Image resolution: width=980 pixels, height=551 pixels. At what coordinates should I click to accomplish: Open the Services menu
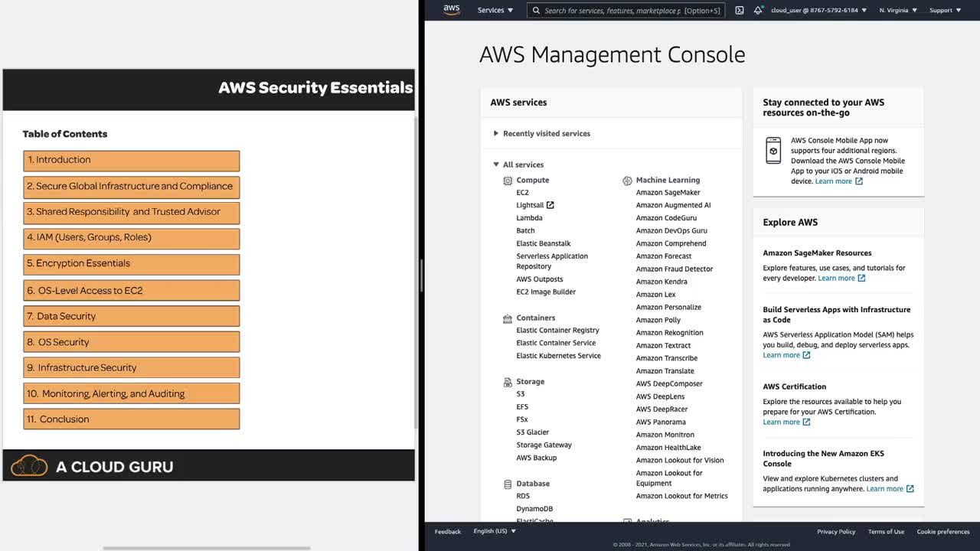(x=495, y=11)
